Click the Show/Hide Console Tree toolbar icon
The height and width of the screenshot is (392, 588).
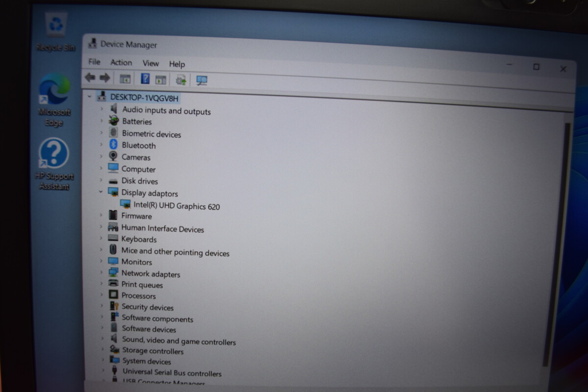125,78
